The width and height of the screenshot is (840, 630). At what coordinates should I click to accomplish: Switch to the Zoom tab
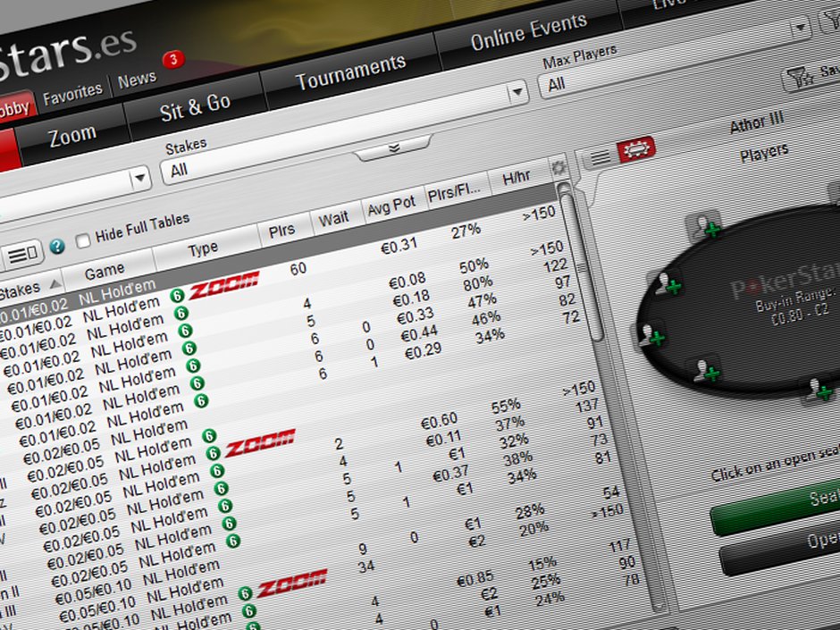pyautogui.click(x=72, y=136)
